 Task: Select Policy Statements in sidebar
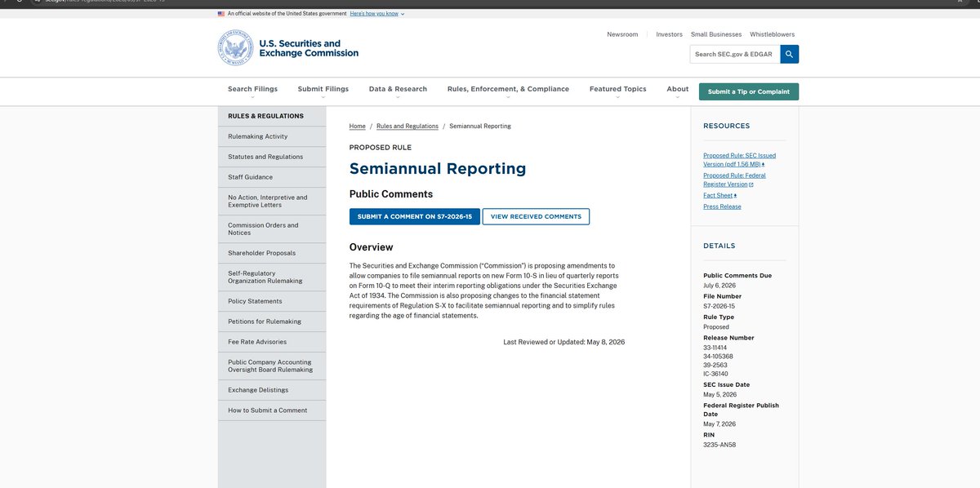point(272,301)
